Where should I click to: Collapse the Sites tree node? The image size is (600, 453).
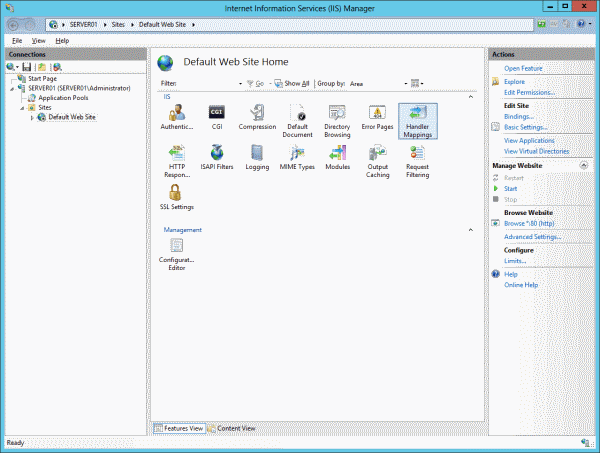click(22, 108)
